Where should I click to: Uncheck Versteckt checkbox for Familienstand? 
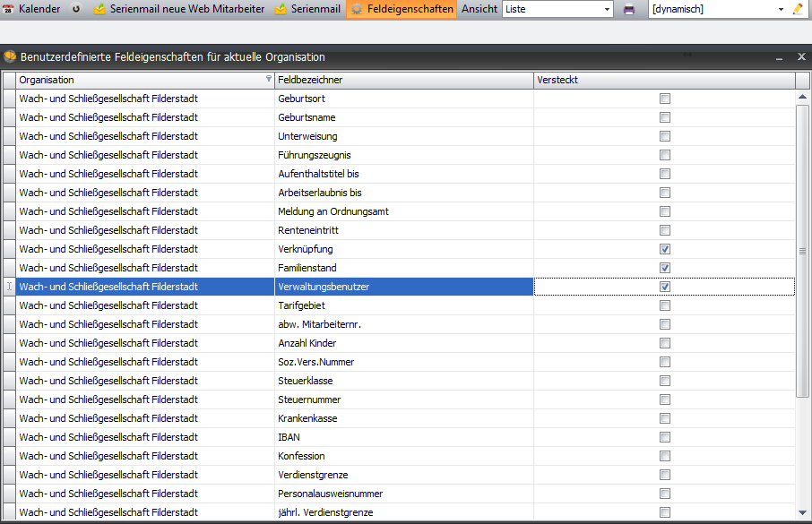pos(665,268)
